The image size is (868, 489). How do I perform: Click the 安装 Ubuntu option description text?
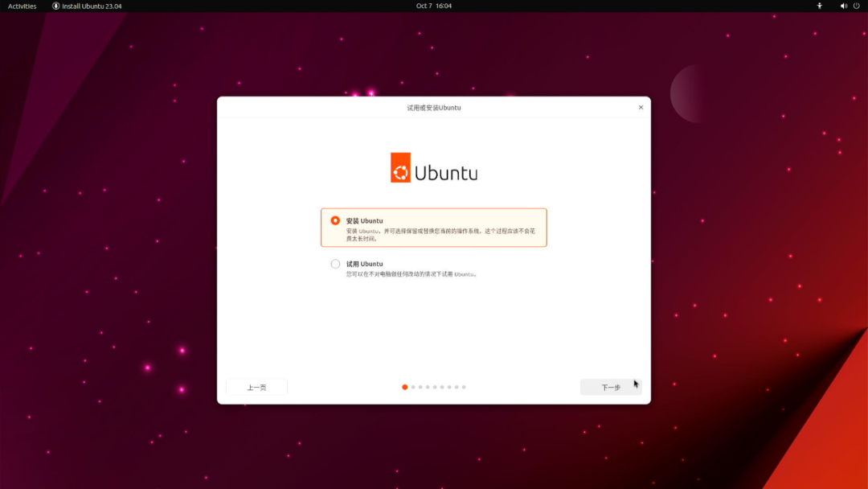pyautogui.click(x=440, y=235)
